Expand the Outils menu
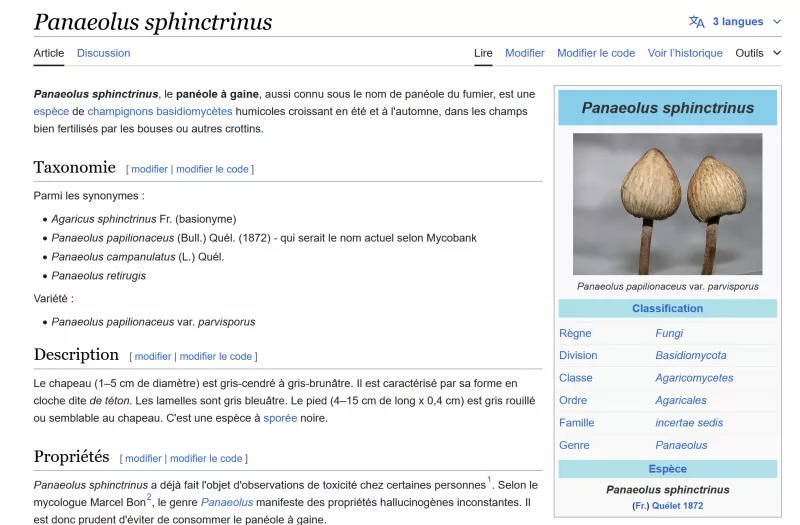The height and width of the screenshot is (525, 800). 757,53
